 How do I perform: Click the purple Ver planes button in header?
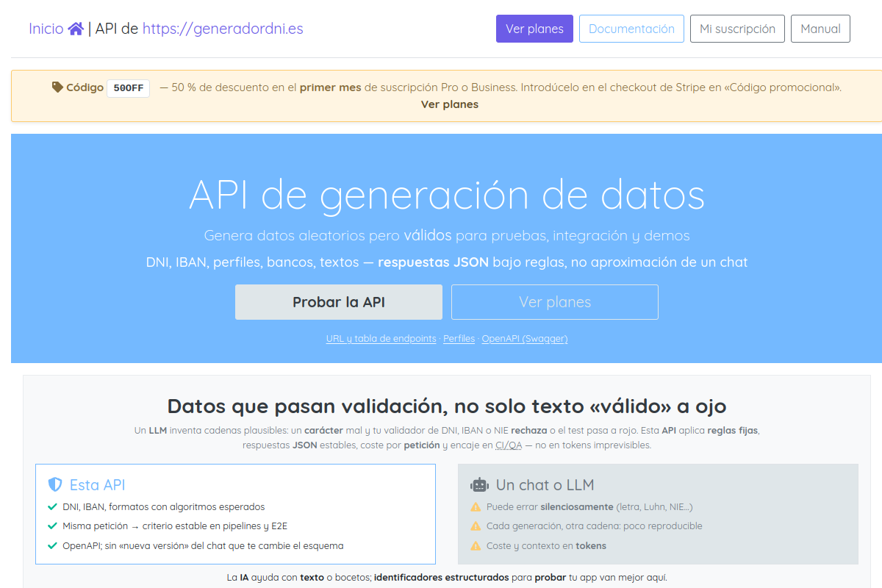[x=534, y=29]
